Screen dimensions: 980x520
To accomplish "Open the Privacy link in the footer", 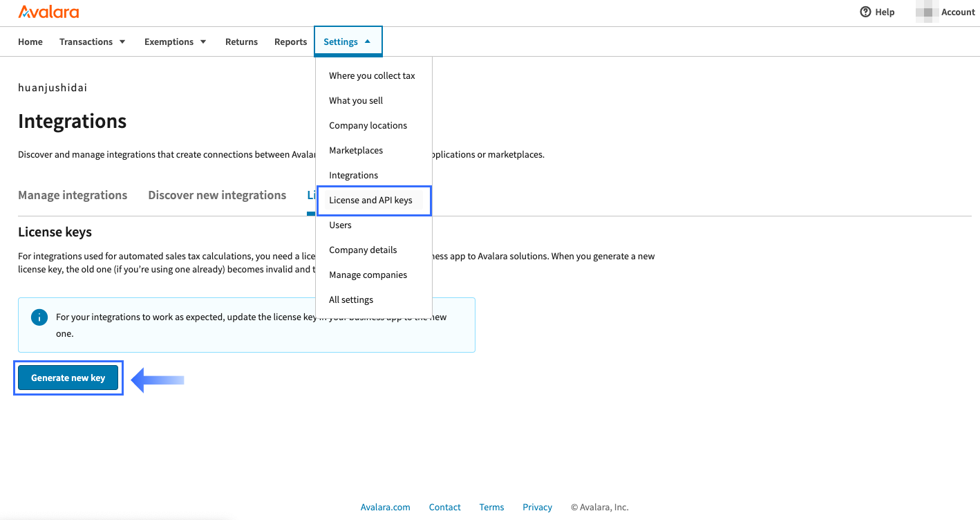I will (537, 507).
